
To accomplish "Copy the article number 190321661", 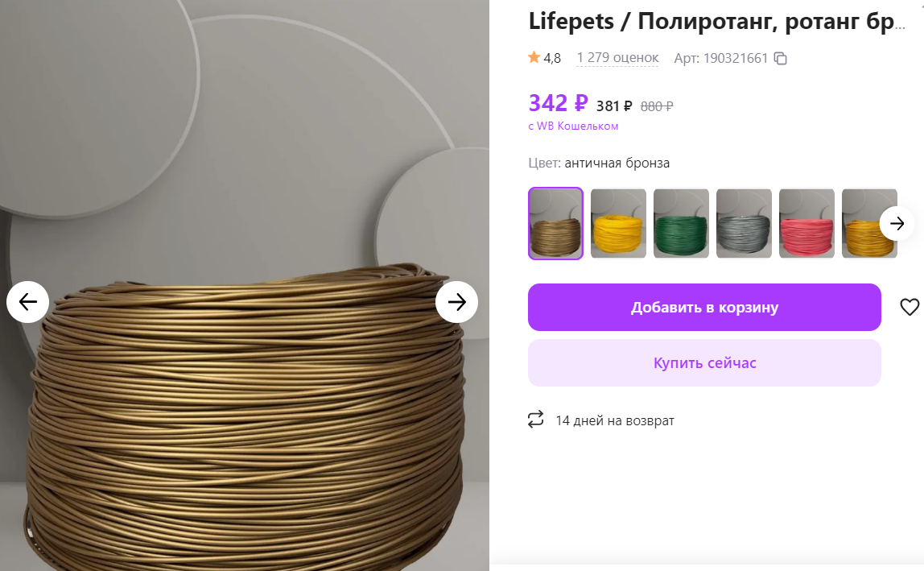I will click(x=780, y=59).
